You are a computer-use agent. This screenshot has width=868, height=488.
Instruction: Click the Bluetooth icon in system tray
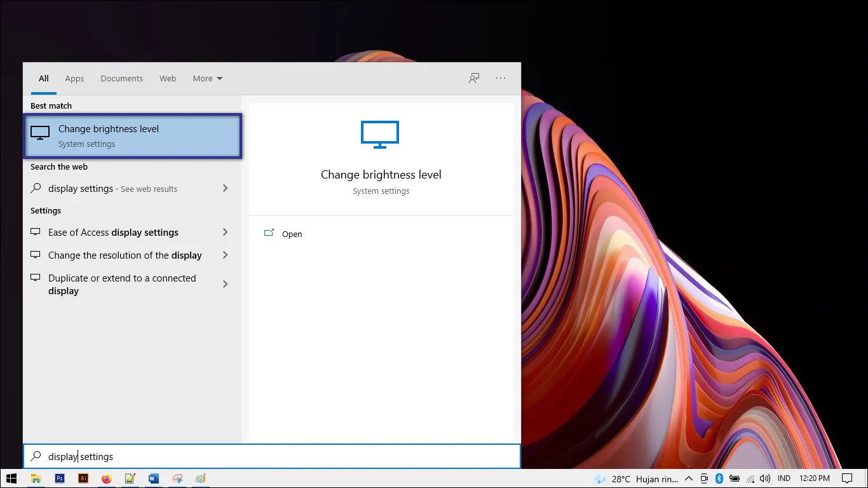(x=719, y=478)
